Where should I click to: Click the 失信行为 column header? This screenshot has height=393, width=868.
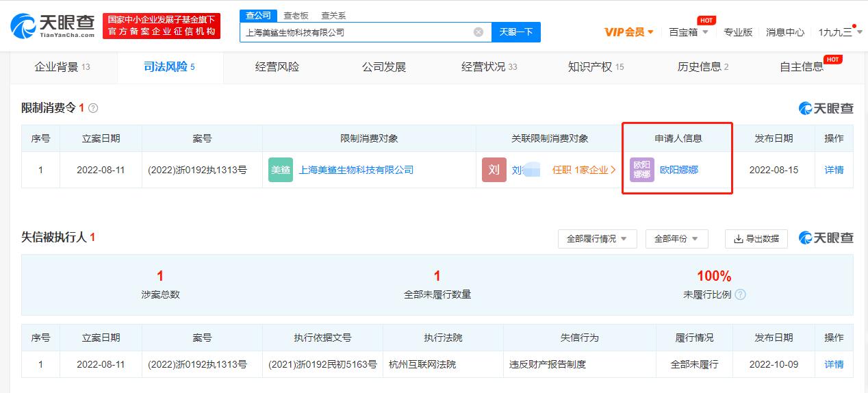579,338
